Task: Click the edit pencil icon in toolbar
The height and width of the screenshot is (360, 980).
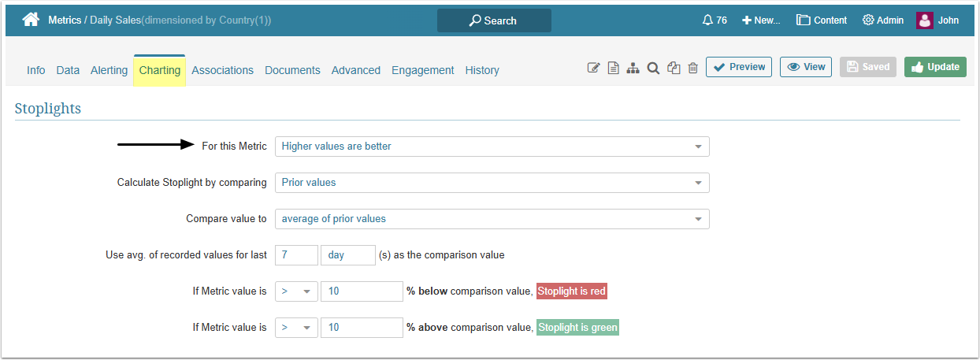Action: [594, 69]
